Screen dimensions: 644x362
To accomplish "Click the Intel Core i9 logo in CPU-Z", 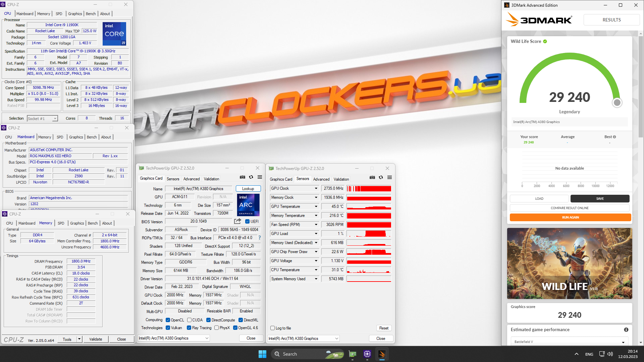I will (114, 34).
